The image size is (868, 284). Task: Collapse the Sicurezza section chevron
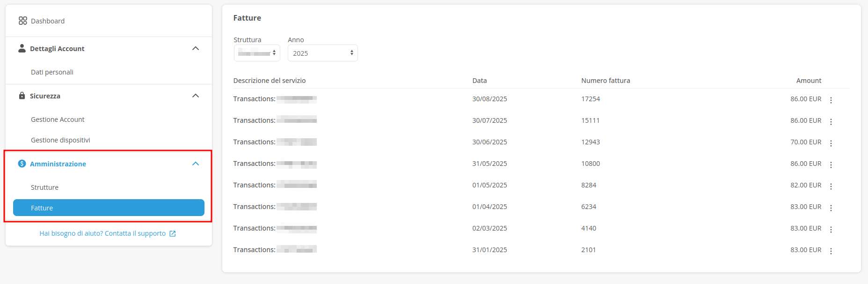[196, 96]
